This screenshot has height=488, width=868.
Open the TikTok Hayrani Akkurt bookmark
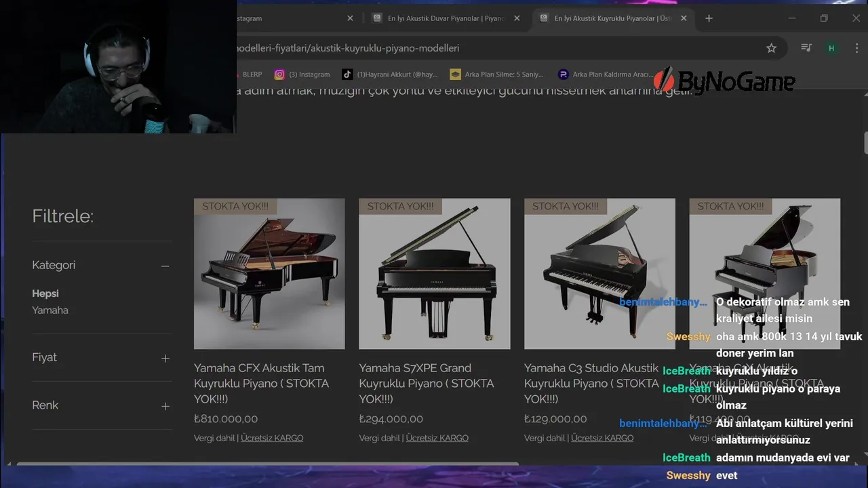point(390,75)
